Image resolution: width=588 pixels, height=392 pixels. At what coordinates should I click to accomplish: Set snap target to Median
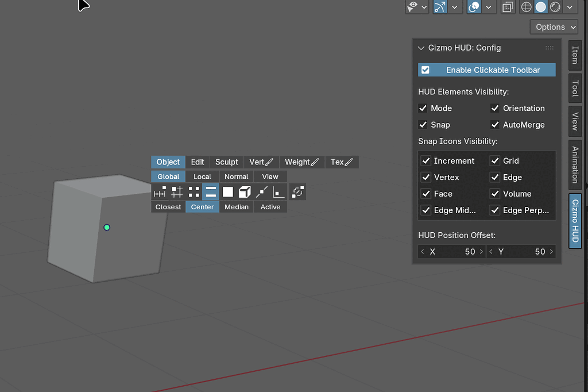pyautogui.click(x=236, y=207)
